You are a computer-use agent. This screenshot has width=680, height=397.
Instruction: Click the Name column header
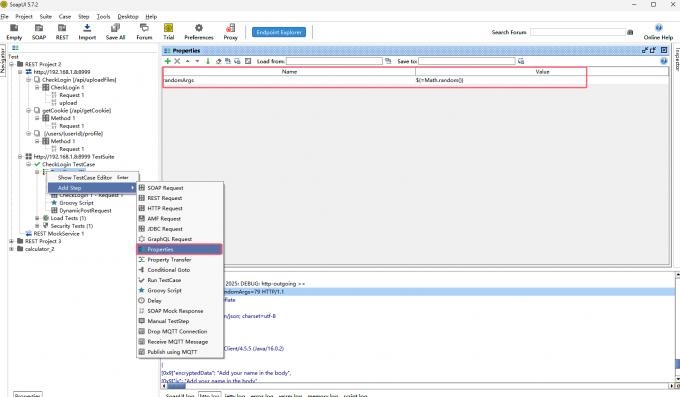[289, 72]
